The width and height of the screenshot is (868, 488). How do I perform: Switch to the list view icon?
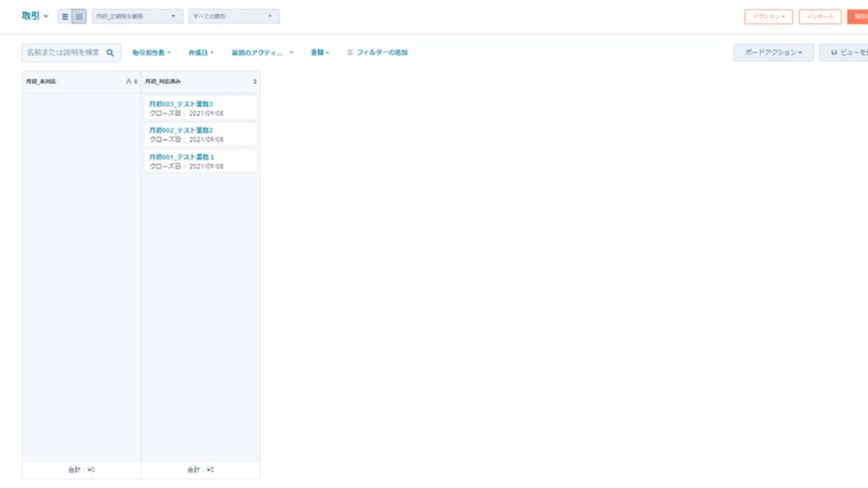65,17
